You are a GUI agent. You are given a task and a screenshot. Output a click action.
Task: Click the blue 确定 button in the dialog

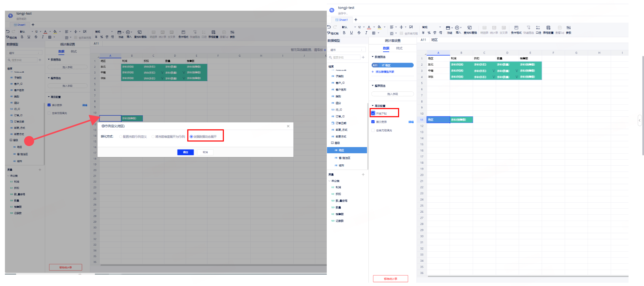(185, 152)
